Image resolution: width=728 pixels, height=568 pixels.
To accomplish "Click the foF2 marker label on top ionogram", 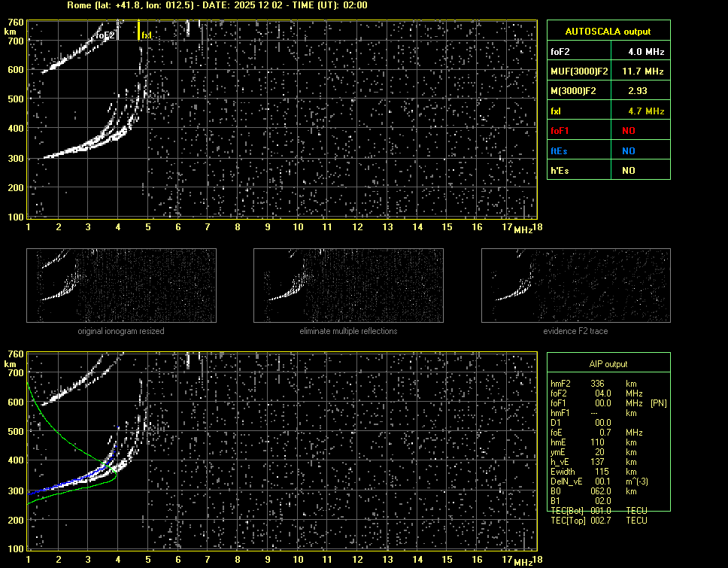I will pyautogui.click(x=105, y=35).
